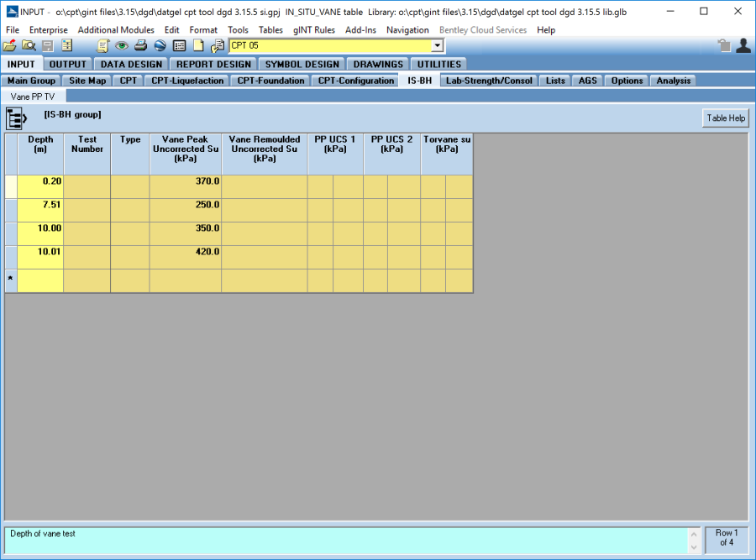The width and height of the screenshot is (756, 560).
Task: Click the open project folder icon
Action: point(10,46)
